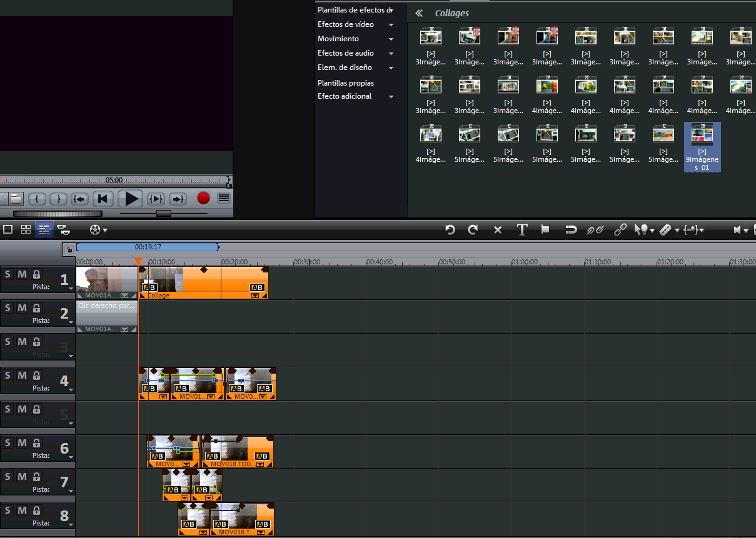This screenshot has width=756, height=538.
Task: Solo track 4 with S button
Action: 8,375
